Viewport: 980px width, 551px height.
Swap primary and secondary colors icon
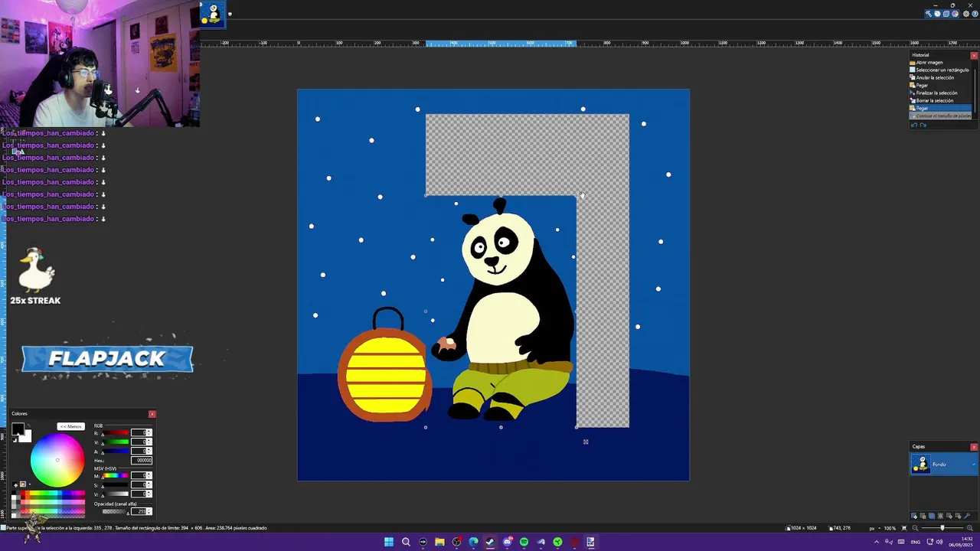tap(29, 425)
